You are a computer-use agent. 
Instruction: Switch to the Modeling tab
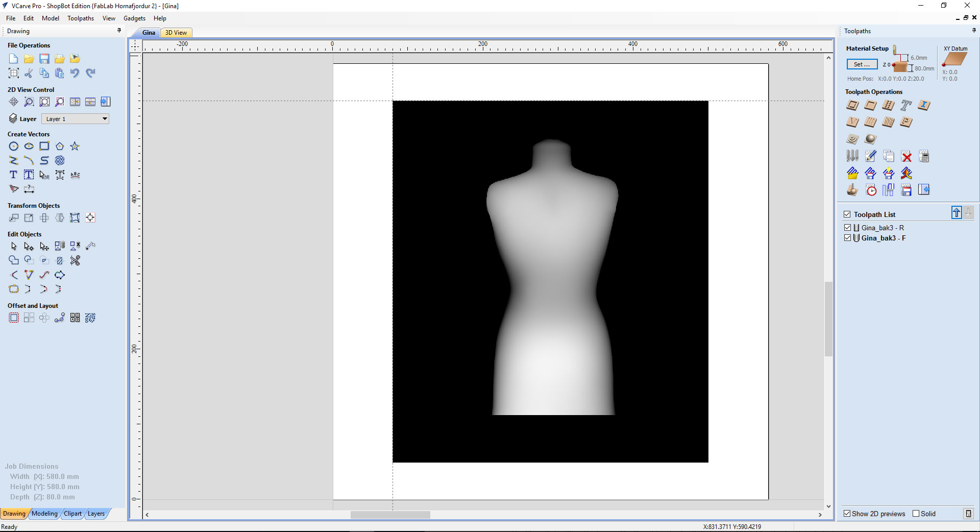point(45,514)
